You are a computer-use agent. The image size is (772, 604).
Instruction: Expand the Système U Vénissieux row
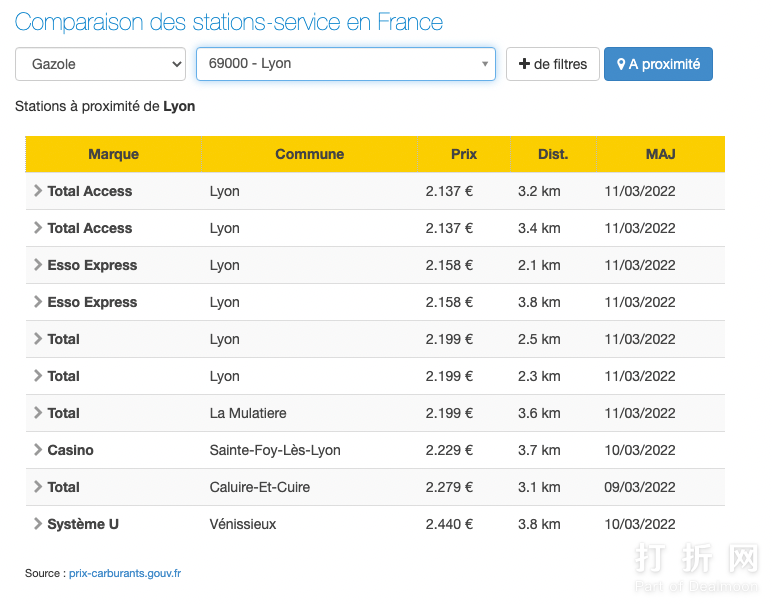click(x=38, y=524)
